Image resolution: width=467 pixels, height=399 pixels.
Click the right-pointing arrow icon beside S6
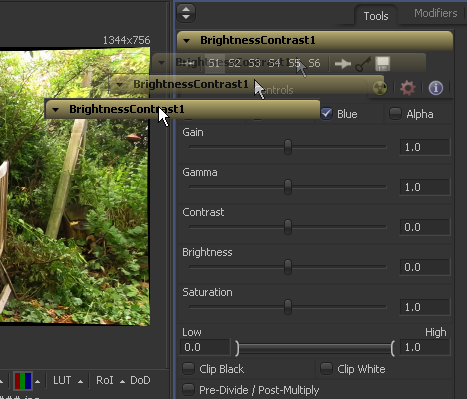(343, 63)
